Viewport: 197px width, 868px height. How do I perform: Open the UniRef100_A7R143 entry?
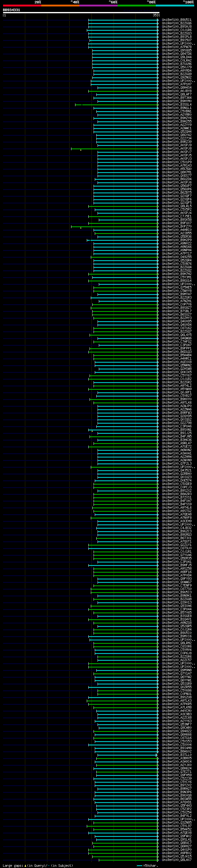click(x=176, y=165)
